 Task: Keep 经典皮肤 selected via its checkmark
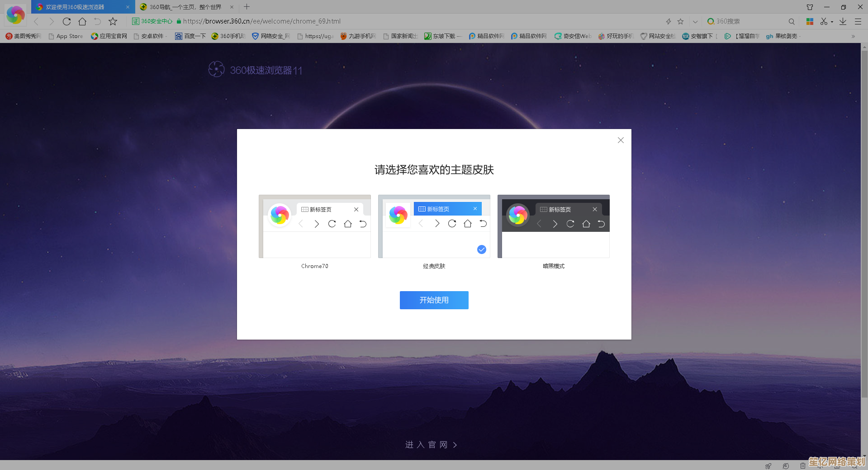click(x=481, y=249)
